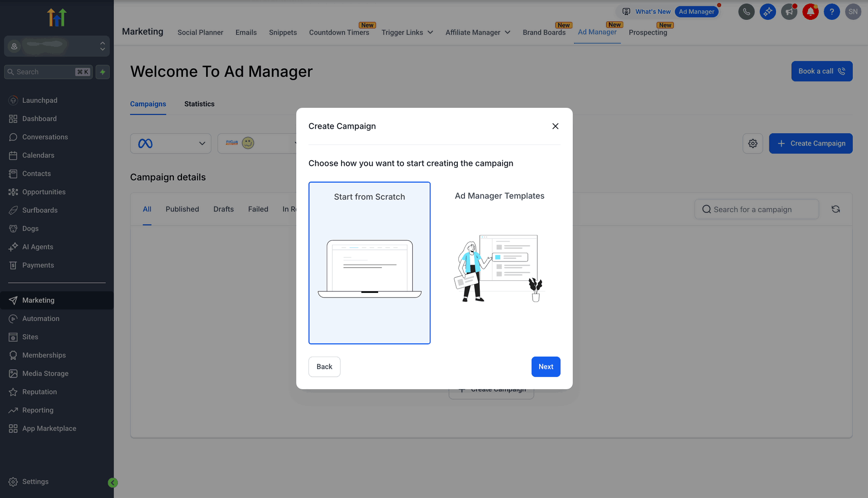The height and width of the screenshot is (498, 868).
Task: Choose the Ad Manager Templates option
Action: [499, 262]
